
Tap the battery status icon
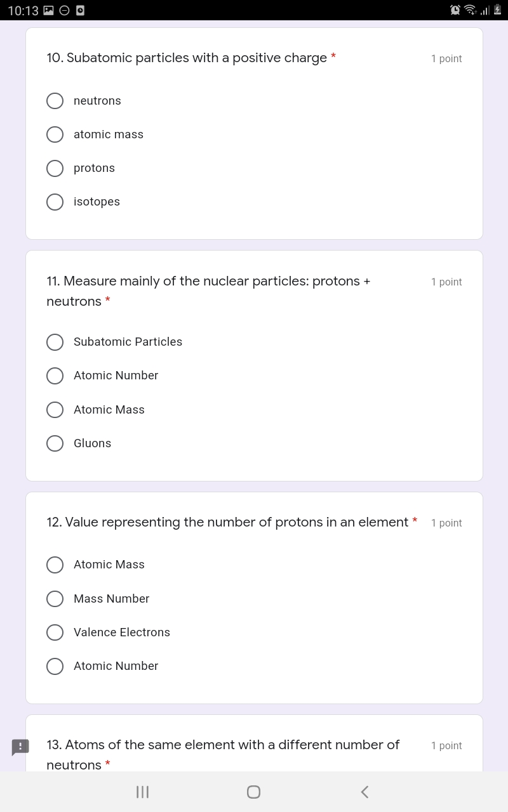coord(498,10)
